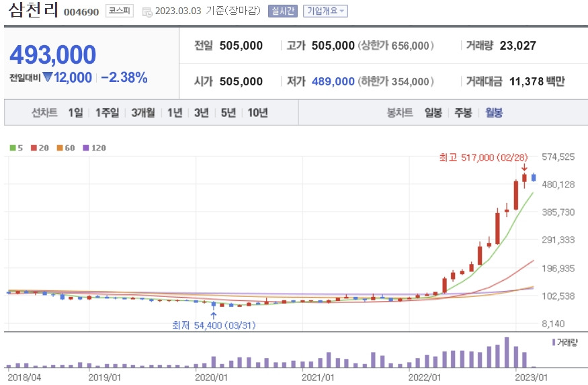Click the 상한가 656,000 text
Image resolution: width=588 pixels, height=385 pixels.
click(396, 46)
